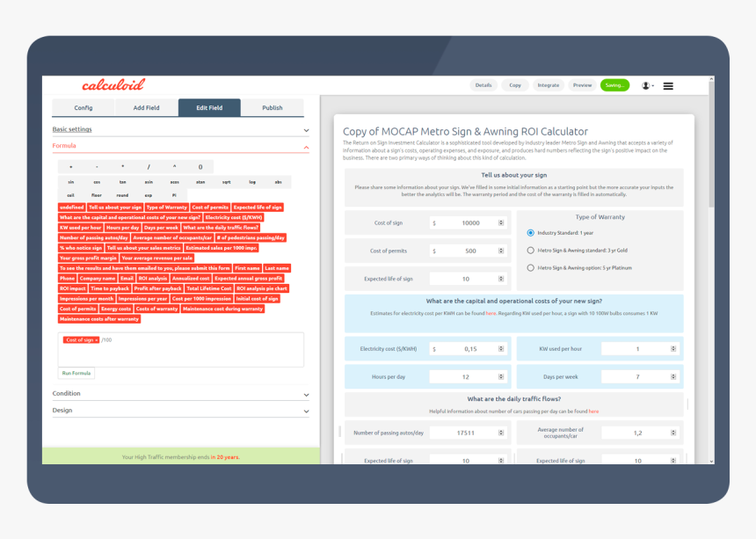Insert the multiplication asterisk operator

point(123,166)
